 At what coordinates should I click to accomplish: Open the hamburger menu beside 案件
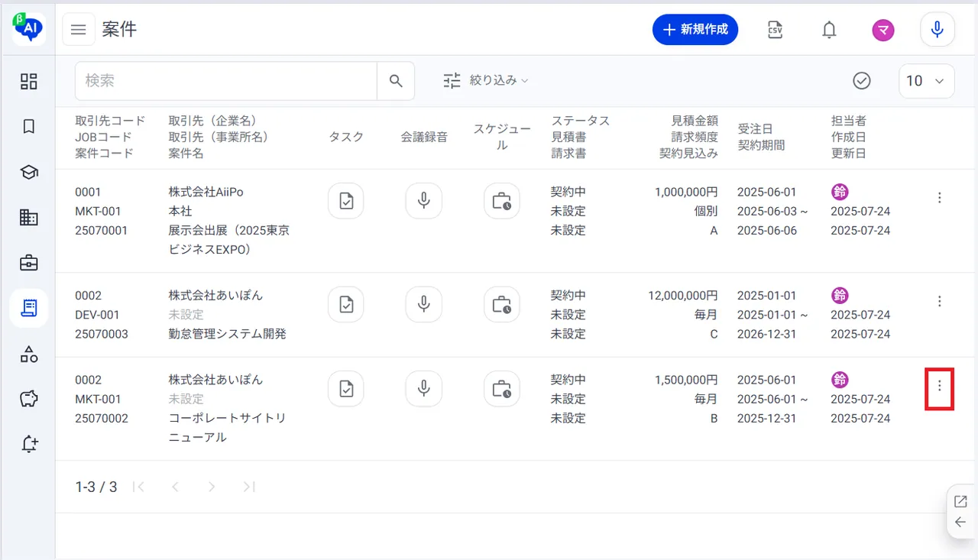click(x=78, y=30)
